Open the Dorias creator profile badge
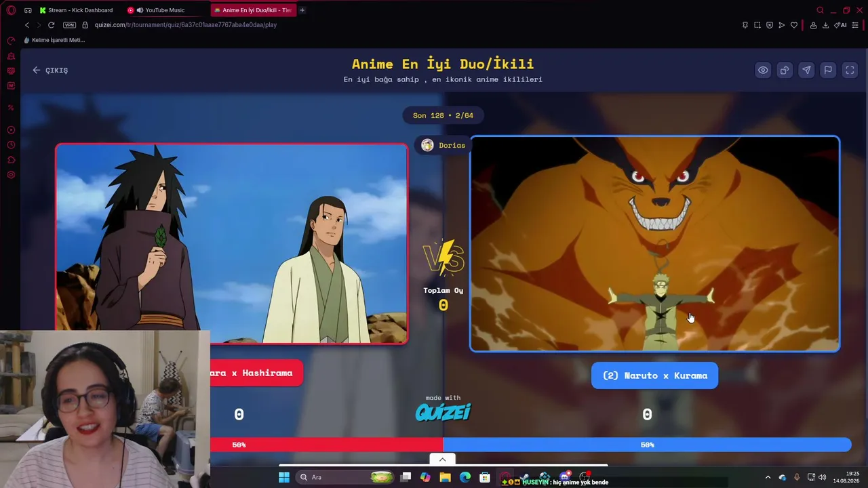The height and width of the screenshot is (488, 868). (443, 145)
